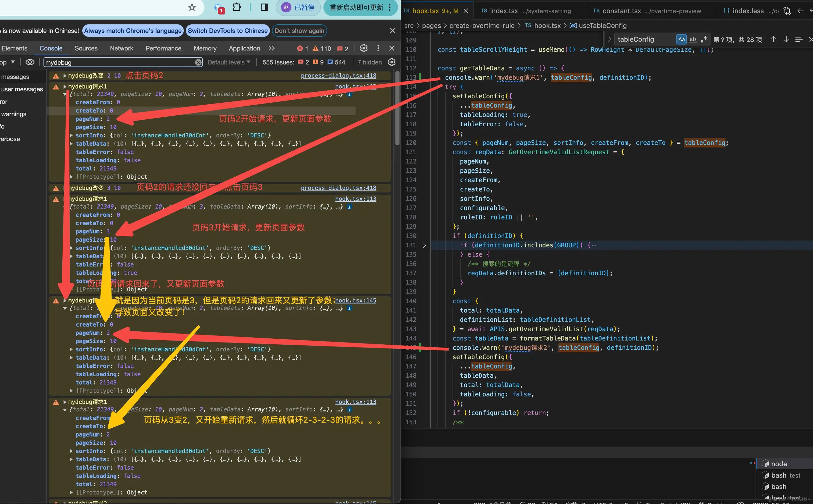813x504 pixels.
Task: Toggle Chrome side panel icon
Action: point(264,7)
